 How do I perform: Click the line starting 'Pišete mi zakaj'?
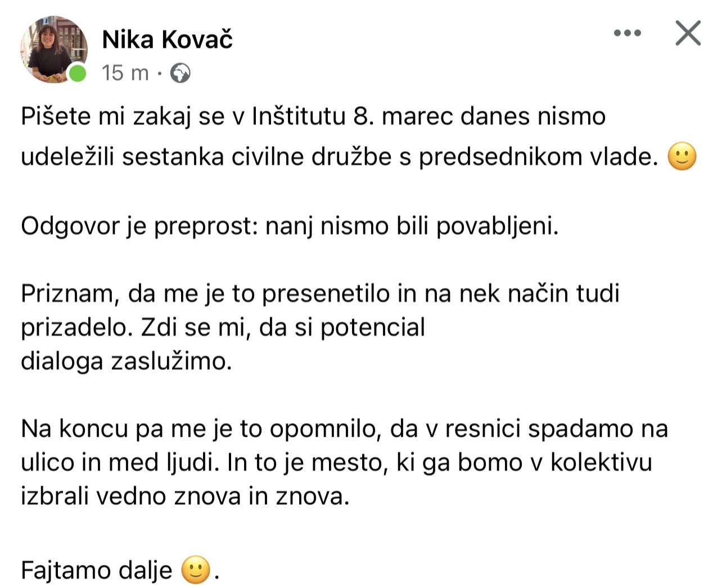(313, 116)
